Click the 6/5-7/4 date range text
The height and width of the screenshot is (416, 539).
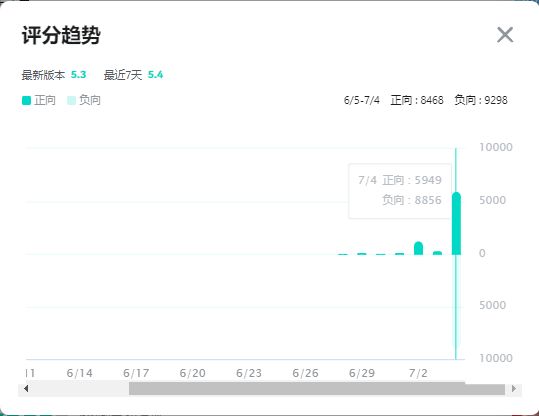point(362,100)
